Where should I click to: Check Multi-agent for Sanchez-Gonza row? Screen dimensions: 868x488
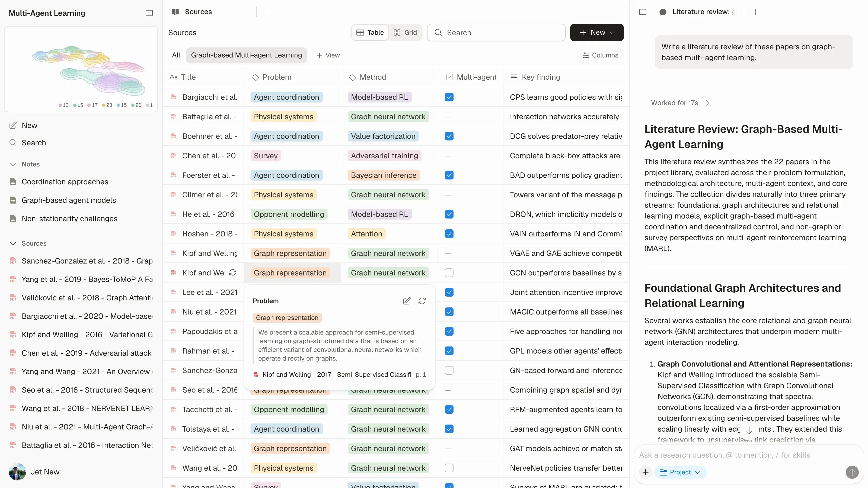(449, 370)
